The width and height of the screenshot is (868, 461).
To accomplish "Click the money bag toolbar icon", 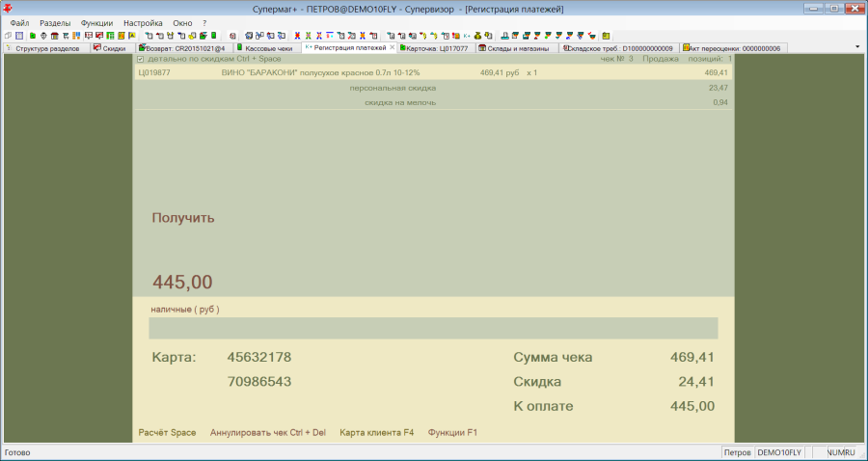I will 477,36.
